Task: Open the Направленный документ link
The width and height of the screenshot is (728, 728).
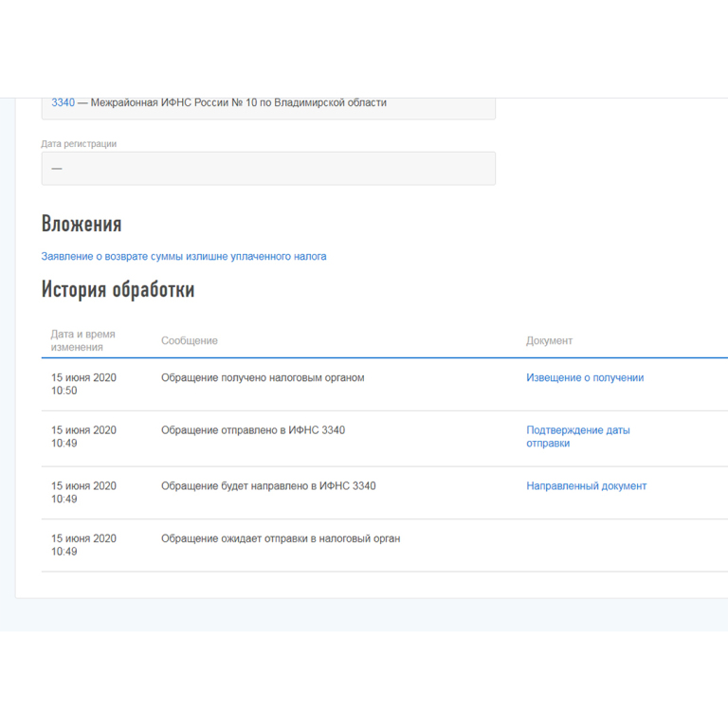Action: tap(586, 485)
